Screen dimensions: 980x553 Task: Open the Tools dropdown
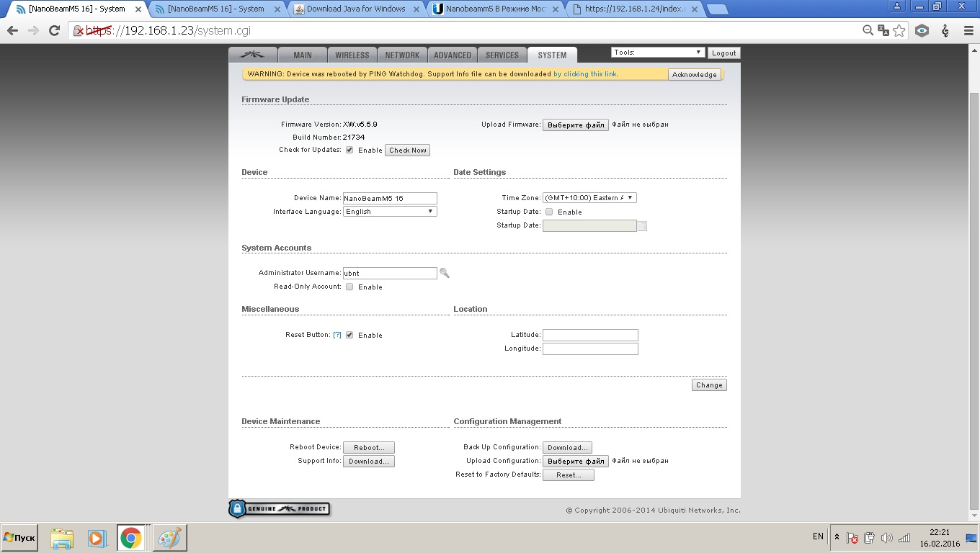(x=657, y=53)
